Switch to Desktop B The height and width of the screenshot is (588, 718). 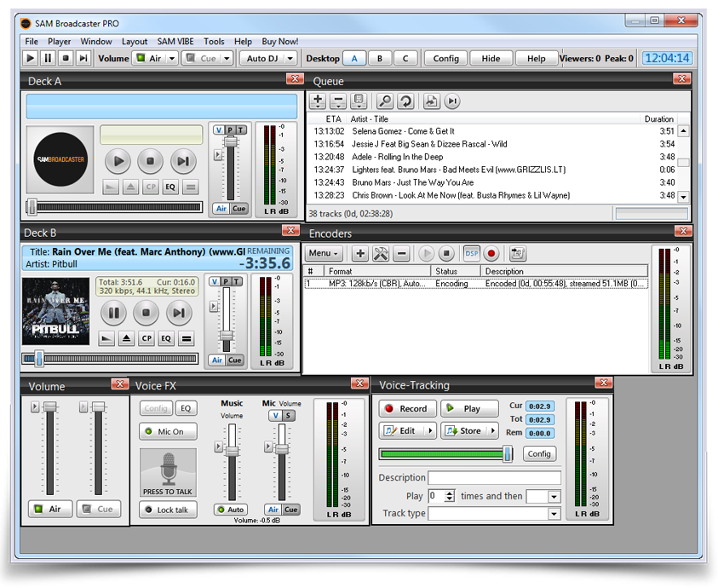click(380, 59)
